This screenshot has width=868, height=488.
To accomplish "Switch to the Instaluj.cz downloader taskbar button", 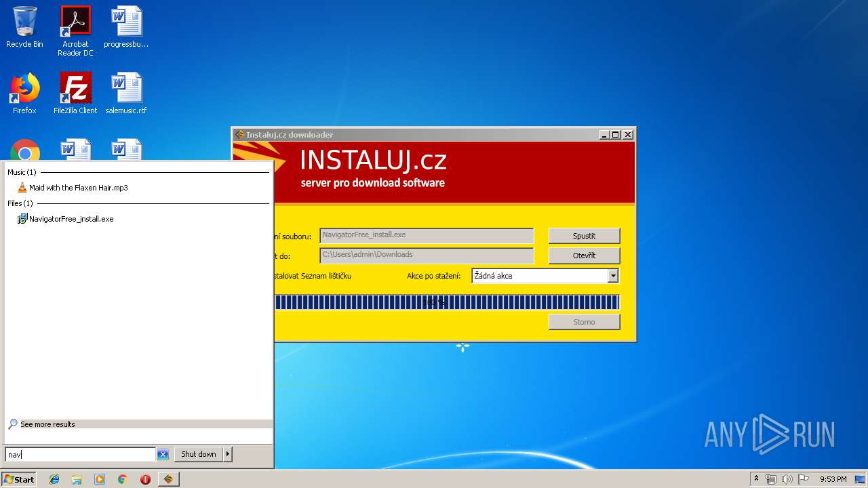I will (168, 479).
